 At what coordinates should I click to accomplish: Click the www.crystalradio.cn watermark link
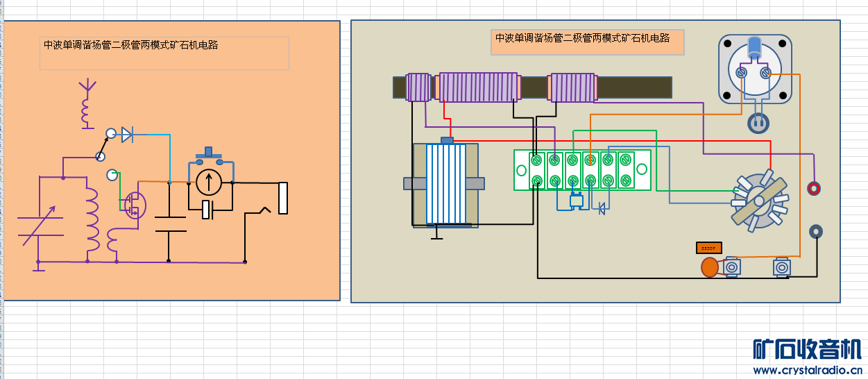tap(807, 370)
